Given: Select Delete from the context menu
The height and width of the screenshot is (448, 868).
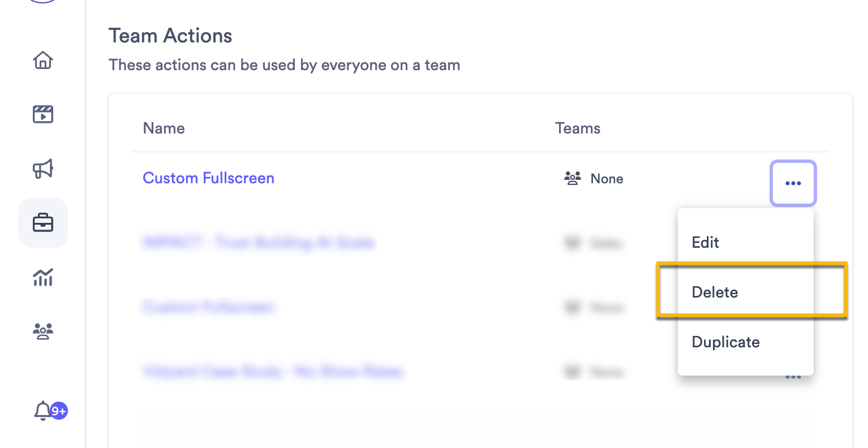Looking at the screenshot, I should point(715,292).
